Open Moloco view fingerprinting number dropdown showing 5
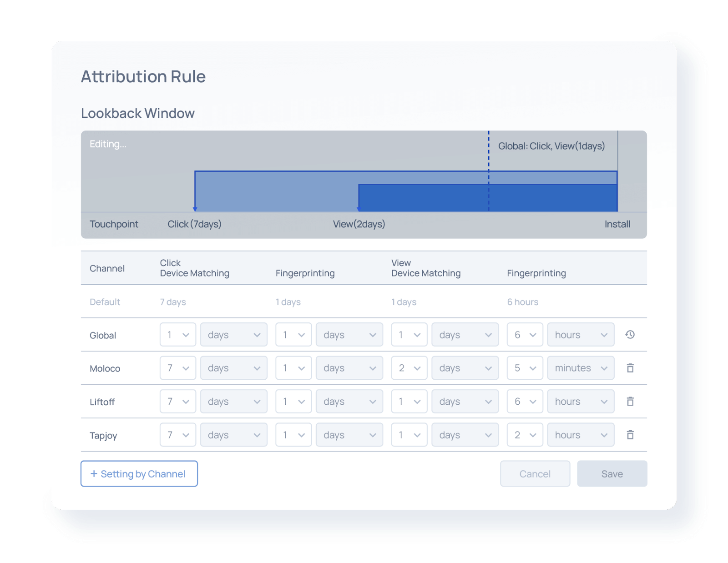The height and width of the screenshot is (563, 728). (525, 368)
